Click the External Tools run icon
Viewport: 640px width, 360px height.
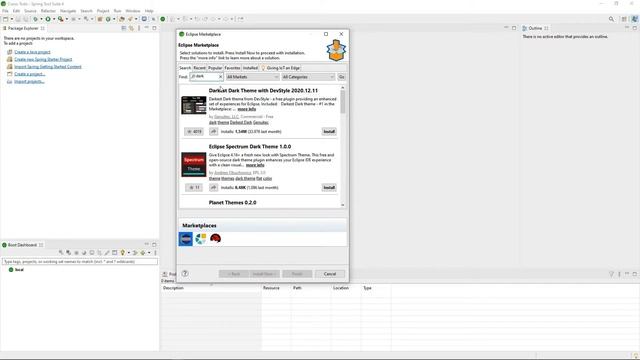(x=60, y=19)
